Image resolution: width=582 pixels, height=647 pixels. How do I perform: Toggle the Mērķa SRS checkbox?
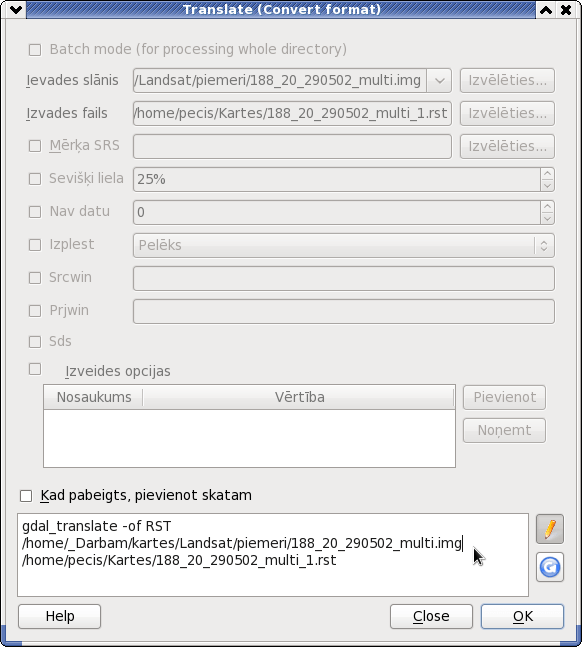(35, 146)
